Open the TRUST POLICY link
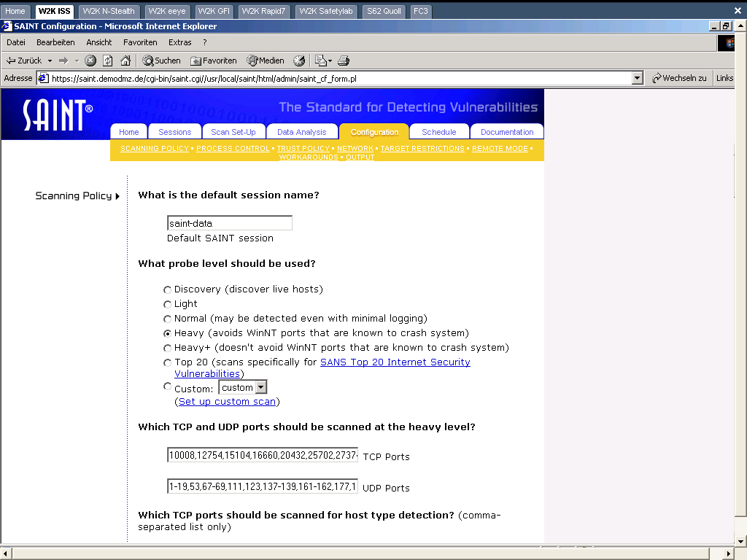 (303, 149)
